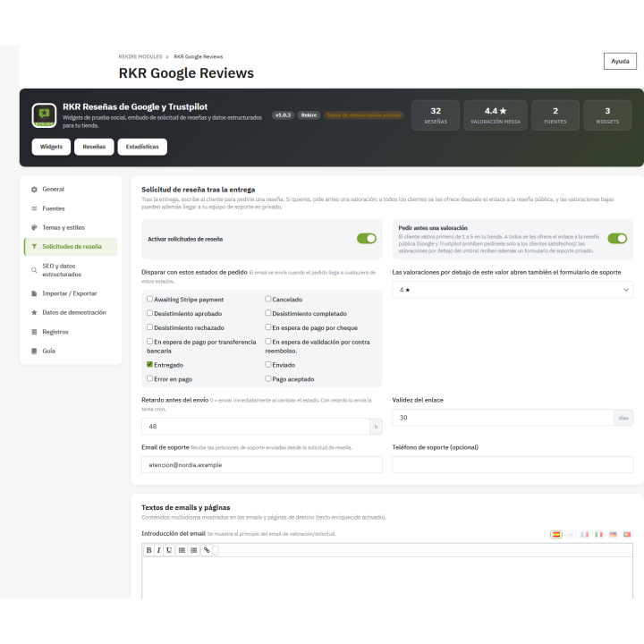Toggle Activar solicitudes de reseña switch
The height and width of the screenshot is (644, 644).
pos(367,239)
